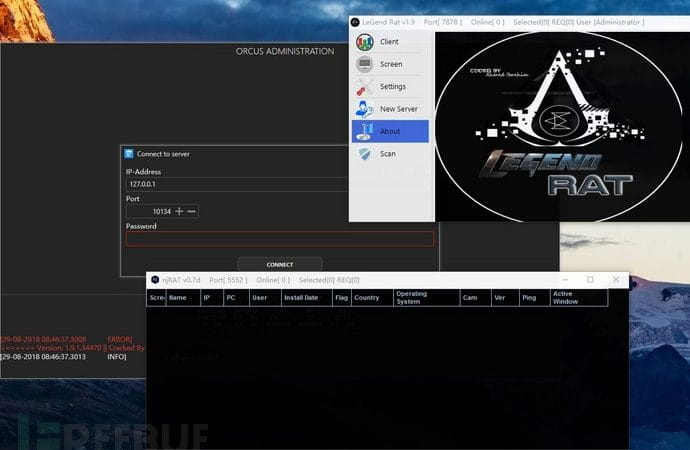The width and height of the screenshot is (690, 450).
Task: Click the Active Window column header in njRAT
Action: [x=579, y=298]
